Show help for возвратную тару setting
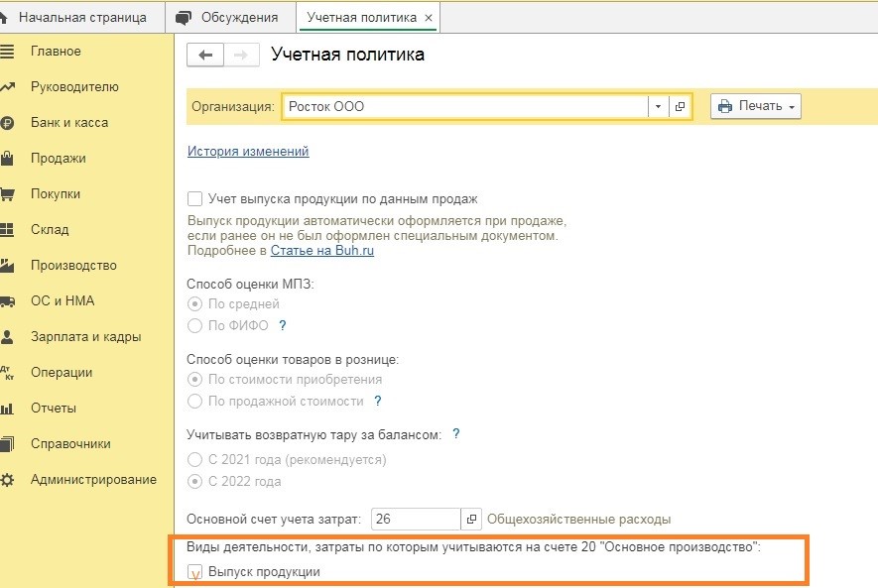The width and height of the screenshot is (878, 588). 456,434
